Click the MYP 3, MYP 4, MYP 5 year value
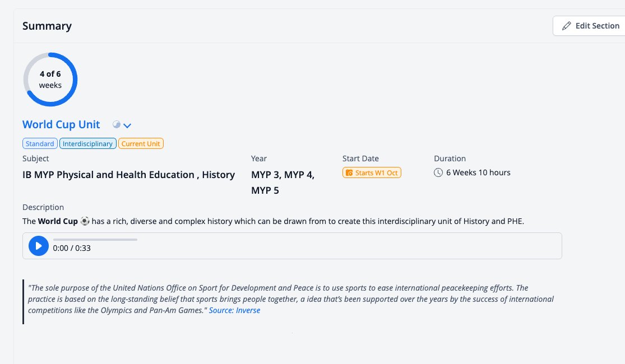This screenshot has height=364, width=625. coord(283,183)
